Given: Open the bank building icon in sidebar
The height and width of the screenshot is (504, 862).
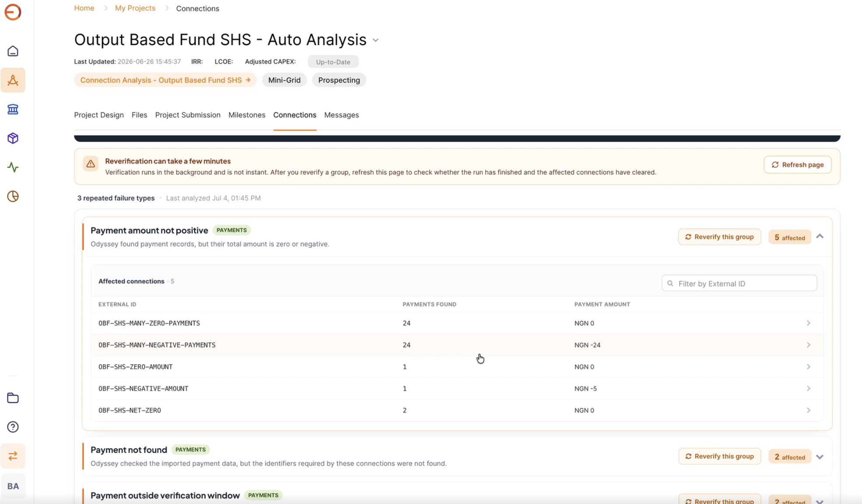Looking at the screenshot, I should click(x=13, y=109).
